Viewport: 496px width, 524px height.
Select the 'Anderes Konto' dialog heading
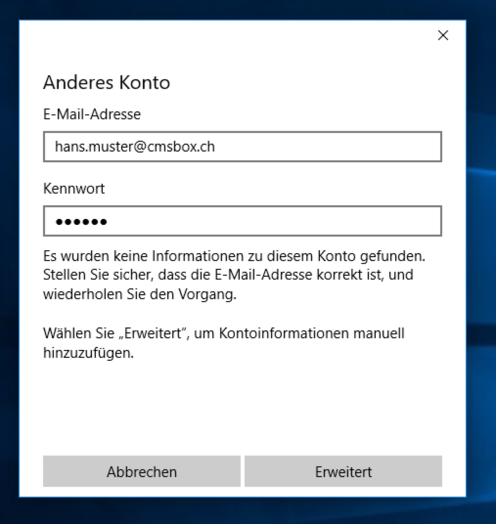coord(107,82)
